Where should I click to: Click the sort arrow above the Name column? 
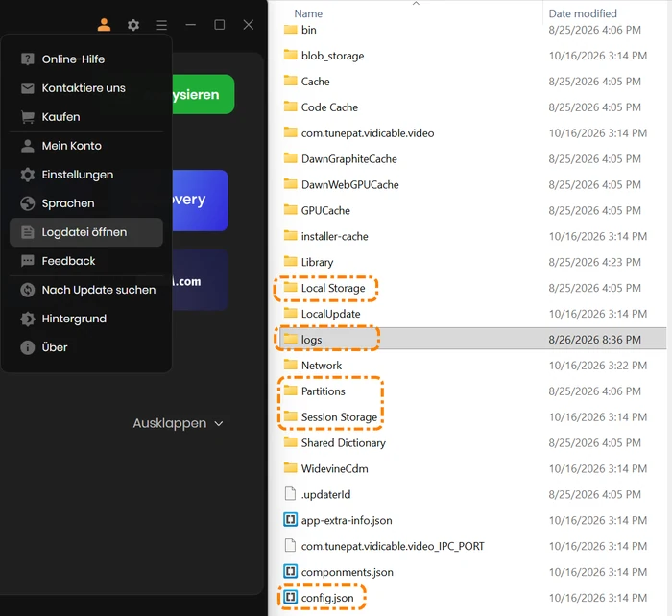(416, 3)
